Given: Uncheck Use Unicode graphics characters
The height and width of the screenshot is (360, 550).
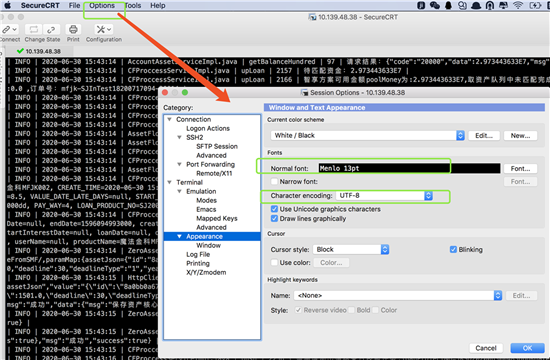Looking at the screenshot, I should click(274, 209).
